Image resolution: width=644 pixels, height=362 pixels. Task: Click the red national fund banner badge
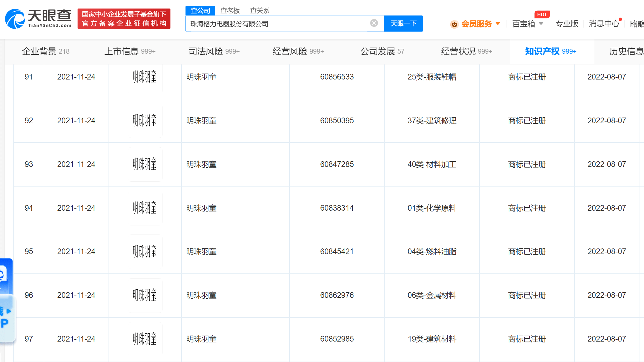(x=124, y=19)
